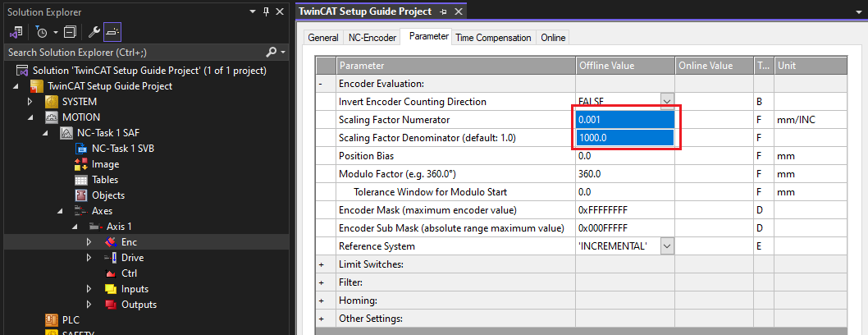This screenshot has width=868, height=335.
Task: Click the TwinCAT Setup Guide Project icon in the tree
Action: (x=37, y=86)
